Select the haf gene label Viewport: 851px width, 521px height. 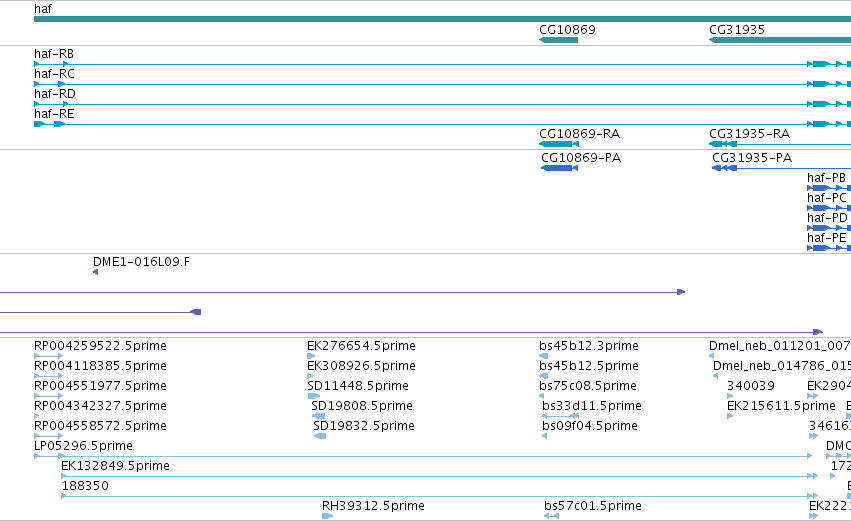click(43, 9)
